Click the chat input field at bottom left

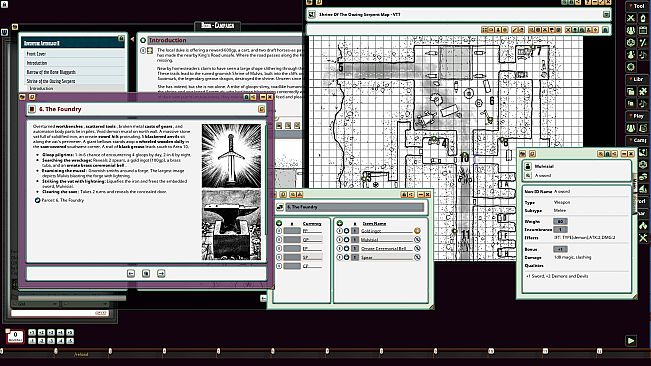pyautogui.click(x=60, y=313)
